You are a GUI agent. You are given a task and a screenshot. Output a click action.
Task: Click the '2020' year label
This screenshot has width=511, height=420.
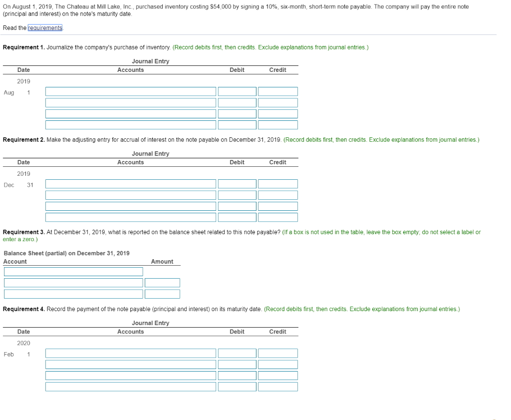tap(23, 343)
